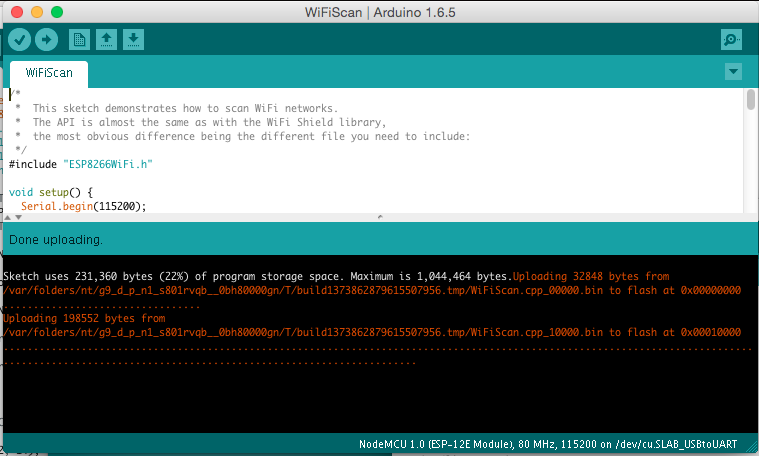
Task: Click 'Sketch uses 231,360 bytes' console line
Action: point(258,276)
